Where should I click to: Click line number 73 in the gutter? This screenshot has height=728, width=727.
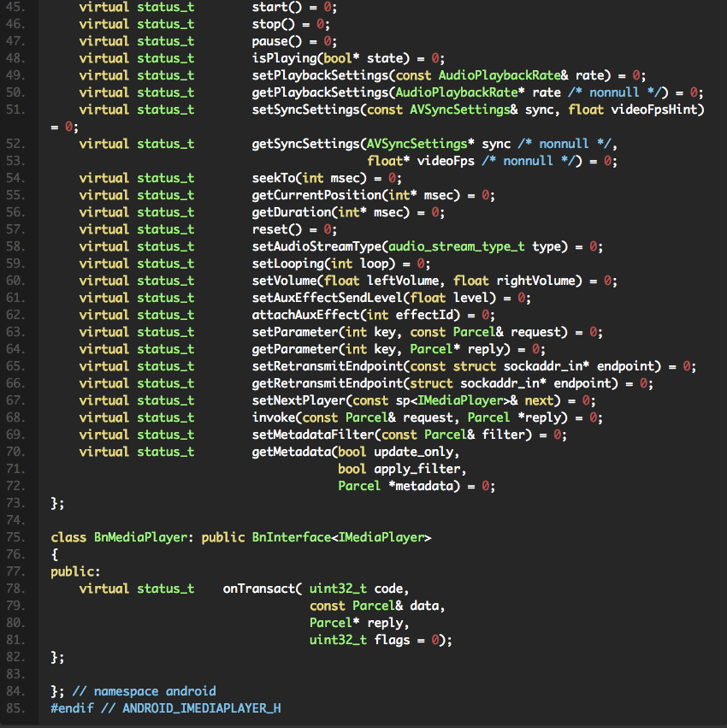click(x=15, y=503)
